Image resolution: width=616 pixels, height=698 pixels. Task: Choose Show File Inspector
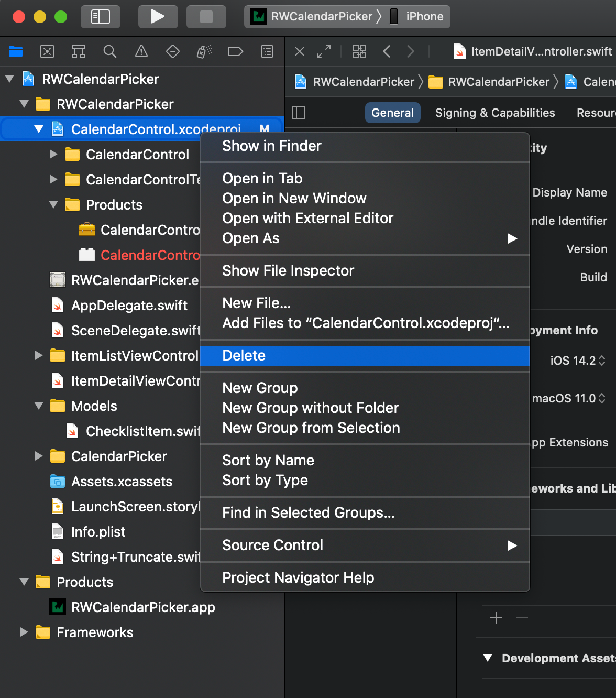(365, 271)
